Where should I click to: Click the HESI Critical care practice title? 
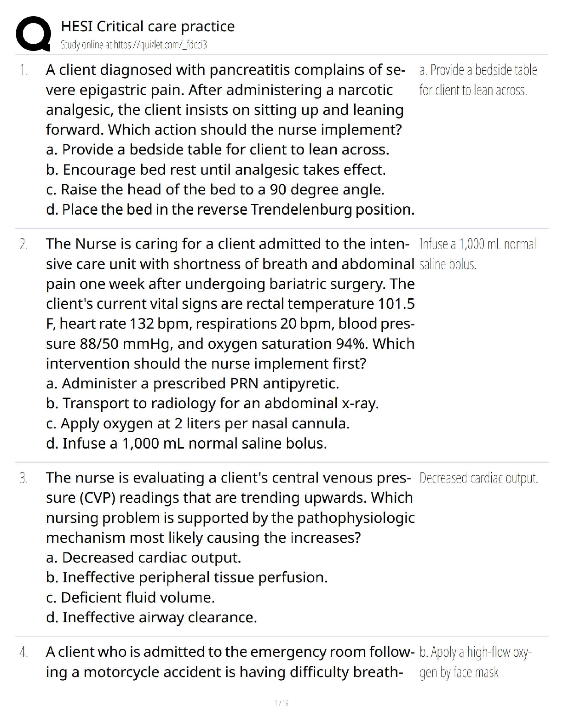point(148,26)
